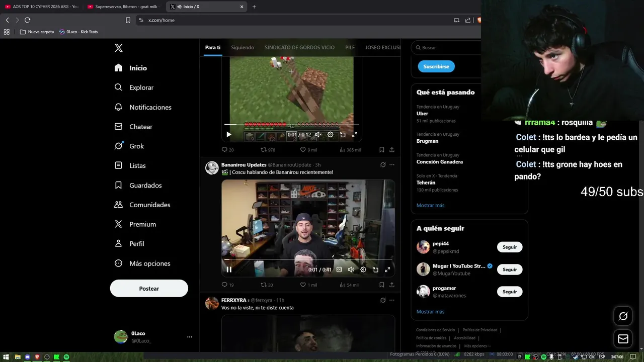Click Mostrar más under trends
Screen dimensions: 644x362
coord(430,205)
